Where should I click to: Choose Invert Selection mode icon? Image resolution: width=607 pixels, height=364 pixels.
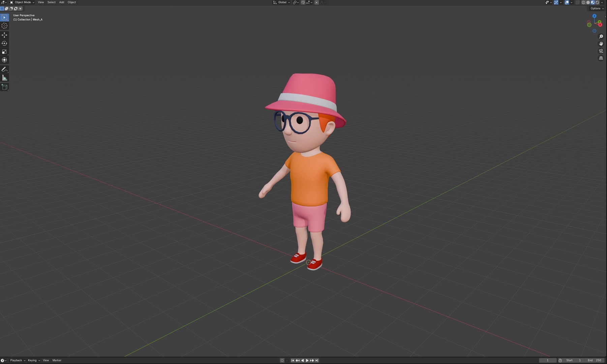[x=16, y=8]
